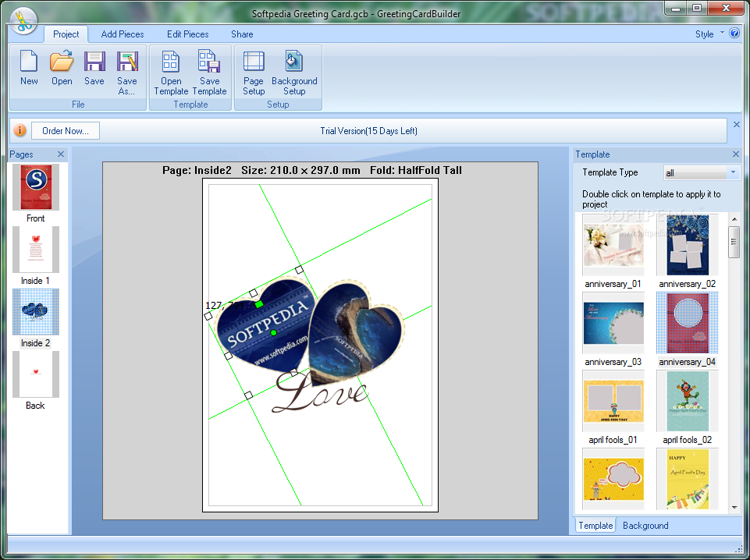
Task: Select the april fools_01 template thumbnail
Action: 613,401
